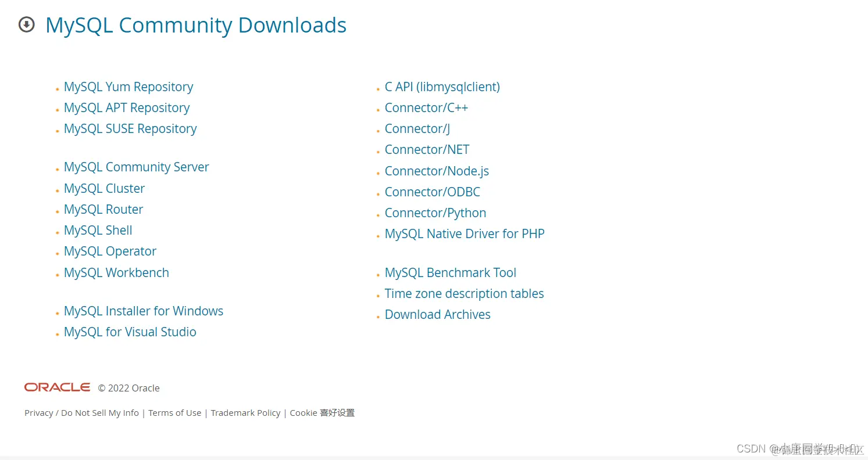Open MySQL Yum Repository link
868x460 pixels.
click(x=128, y=87)
